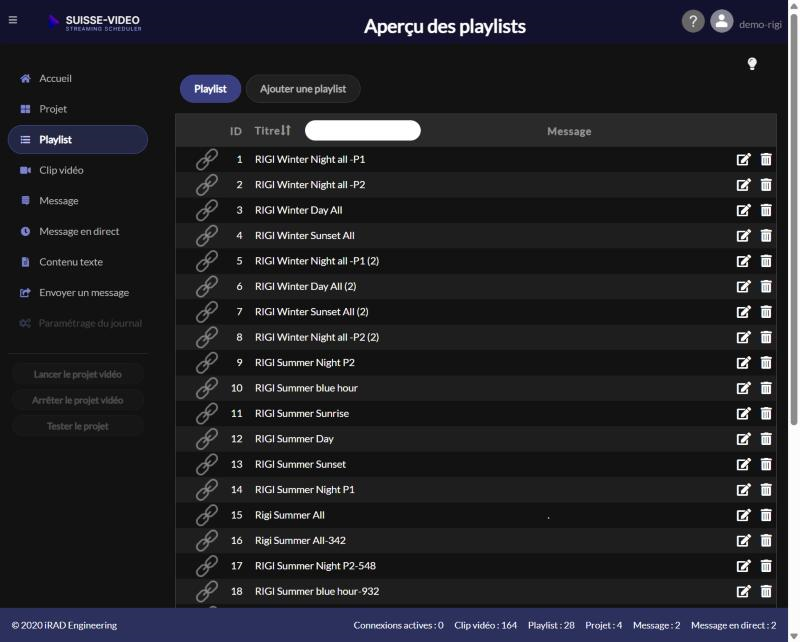Delete playlist RIGI Winter Night all -P1 (2)
The width and height of the screenshot is (800, 642).
[766, 261]
